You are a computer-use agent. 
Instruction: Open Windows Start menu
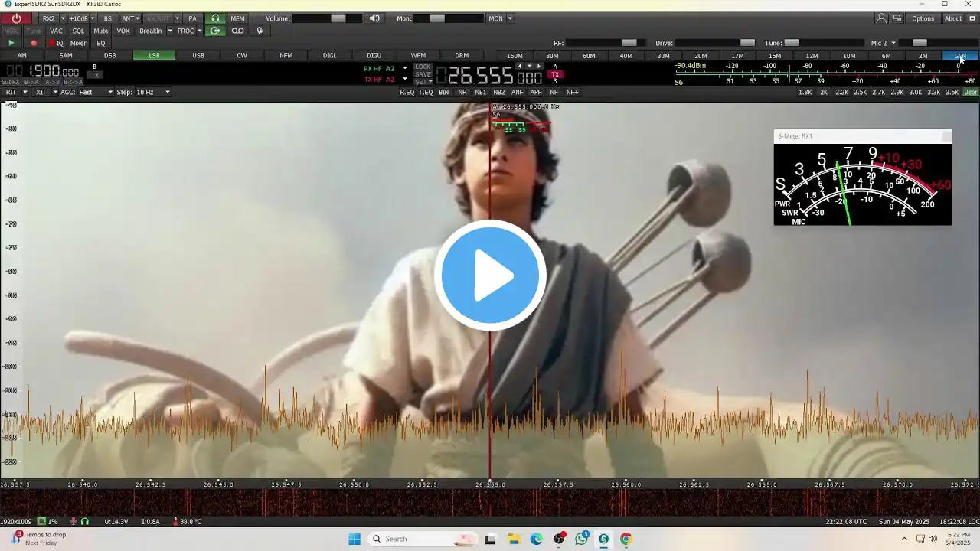pyautogui.click(x=354, y=539)
